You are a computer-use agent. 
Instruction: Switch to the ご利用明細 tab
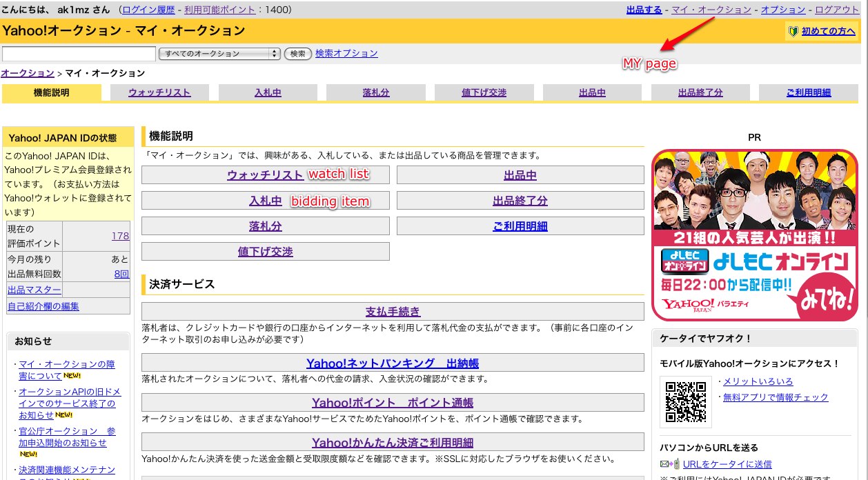(809, 92)
